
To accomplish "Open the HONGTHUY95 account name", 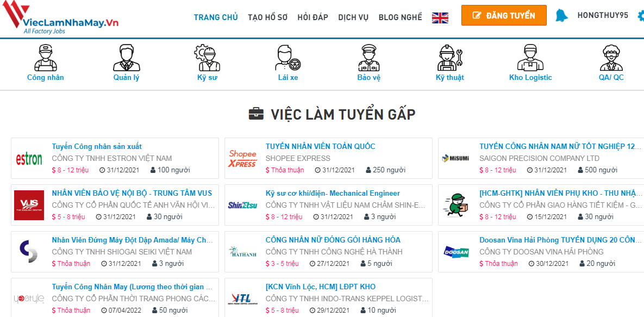I will point(603,15).
